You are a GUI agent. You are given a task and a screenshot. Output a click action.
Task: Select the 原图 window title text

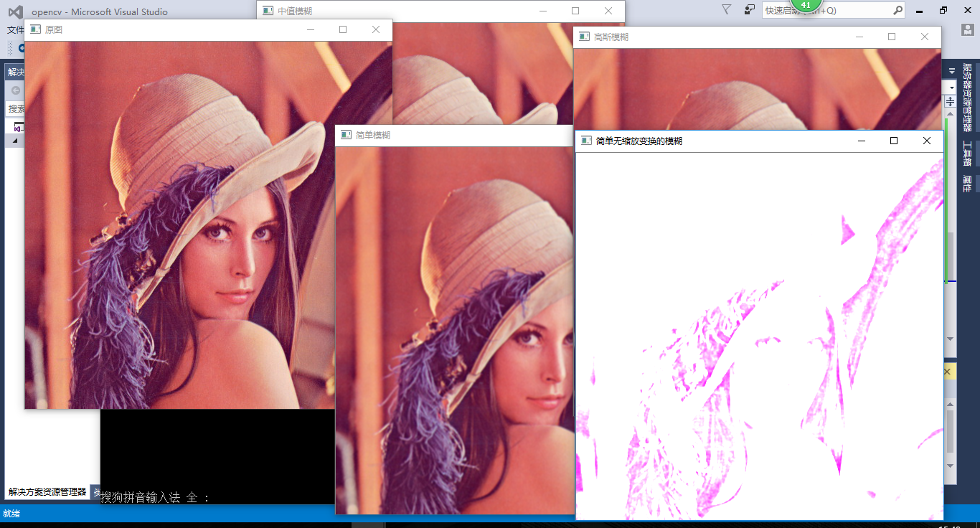(x=54, y=29)
